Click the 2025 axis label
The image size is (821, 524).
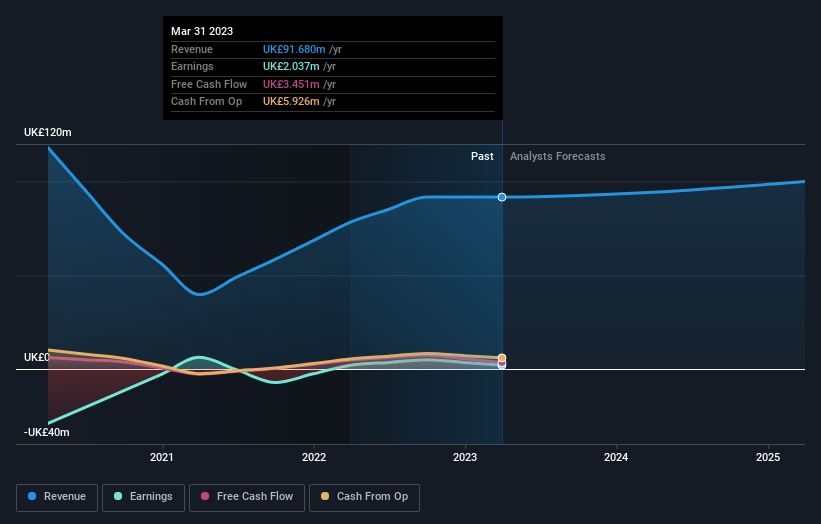768,457
